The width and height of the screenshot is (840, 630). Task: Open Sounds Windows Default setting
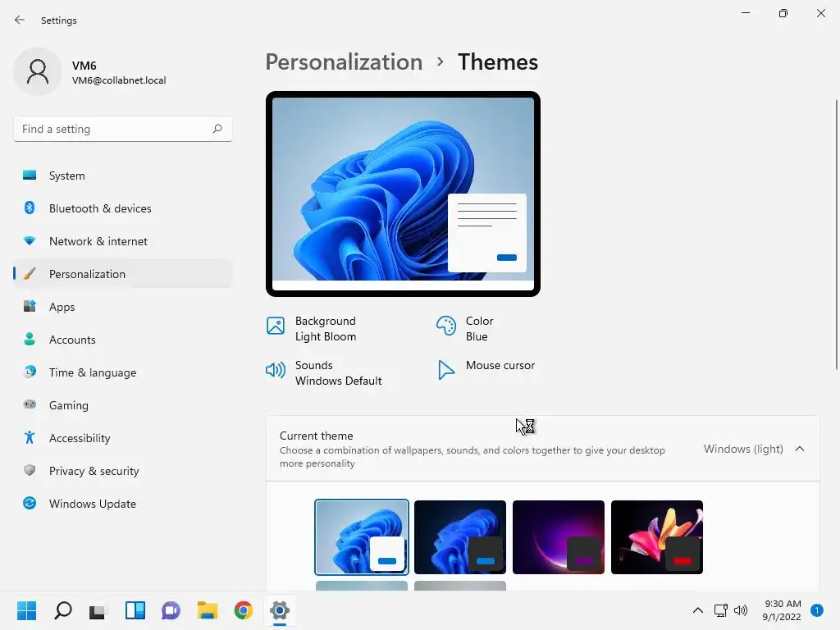[x=324, y=373]
